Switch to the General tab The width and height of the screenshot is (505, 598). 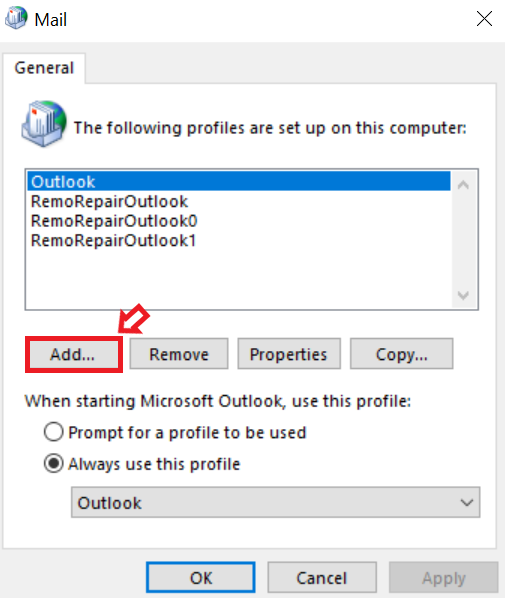tap(44, 68)
